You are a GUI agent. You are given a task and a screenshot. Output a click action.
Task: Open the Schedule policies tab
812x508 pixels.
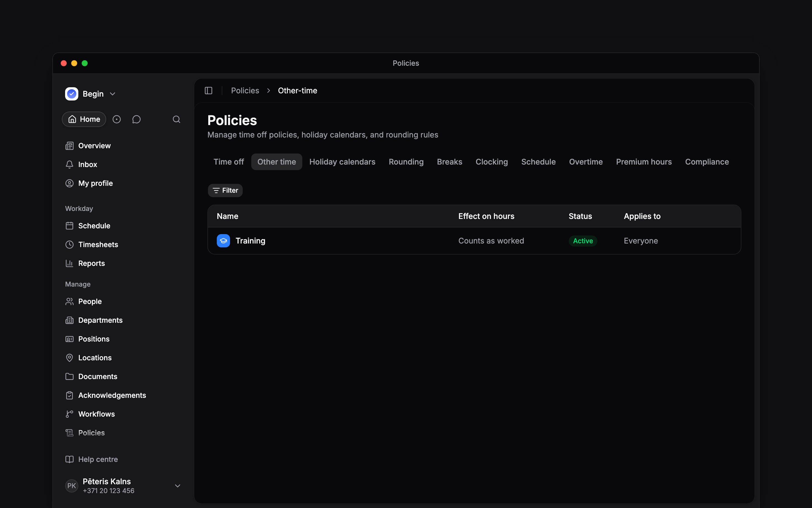click(538, 162)
